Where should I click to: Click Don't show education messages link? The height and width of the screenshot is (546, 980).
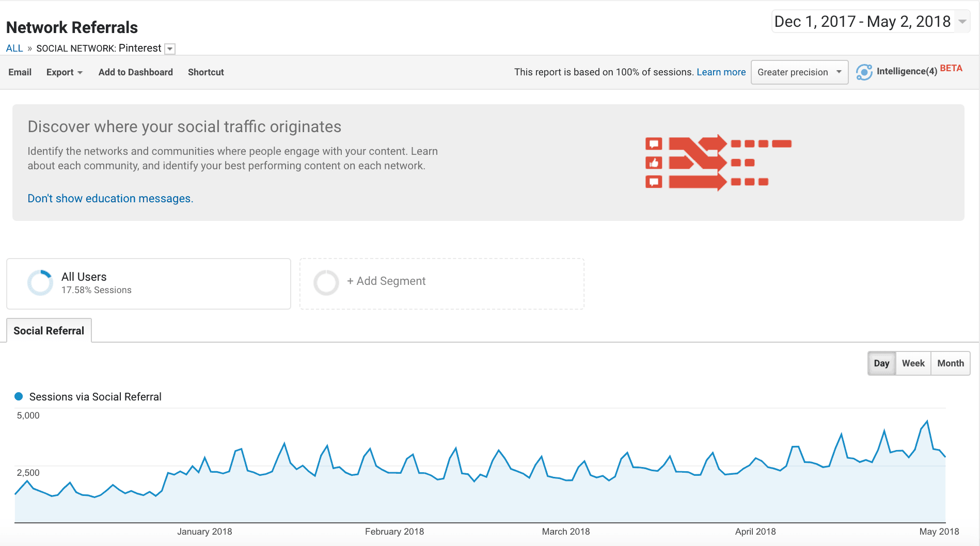click(x=110, y=199)
